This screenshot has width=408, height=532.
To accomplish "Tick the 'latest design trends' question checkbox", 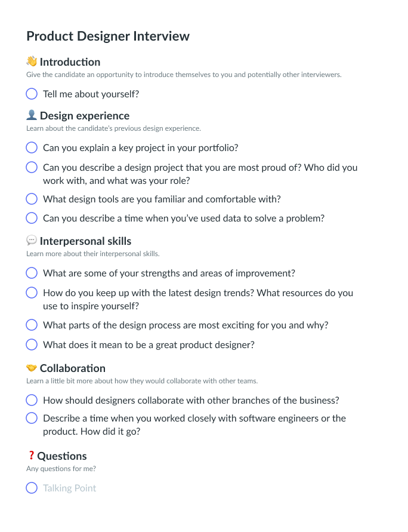I will 32,293.
